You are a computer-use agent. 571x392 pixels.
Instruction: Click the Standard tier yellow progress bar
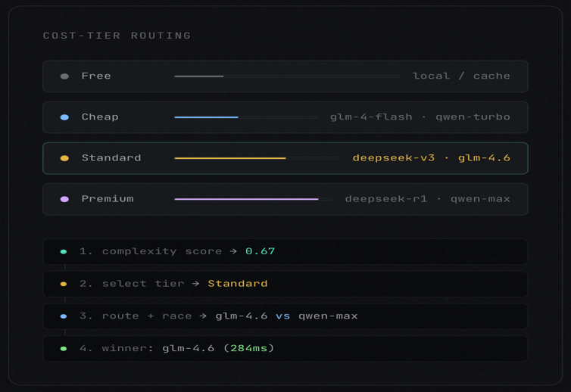(257, 158)
